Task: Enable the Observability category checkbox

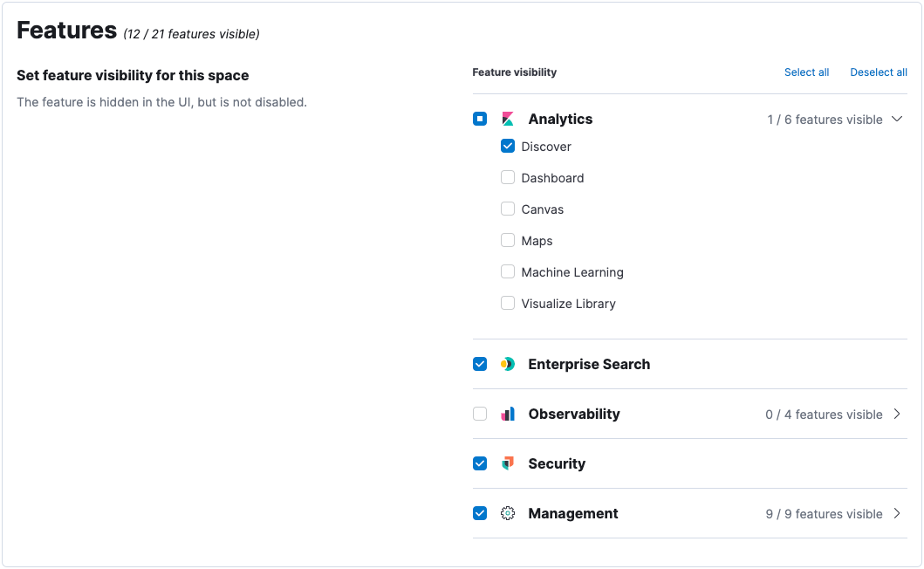Action: [480, 415]
